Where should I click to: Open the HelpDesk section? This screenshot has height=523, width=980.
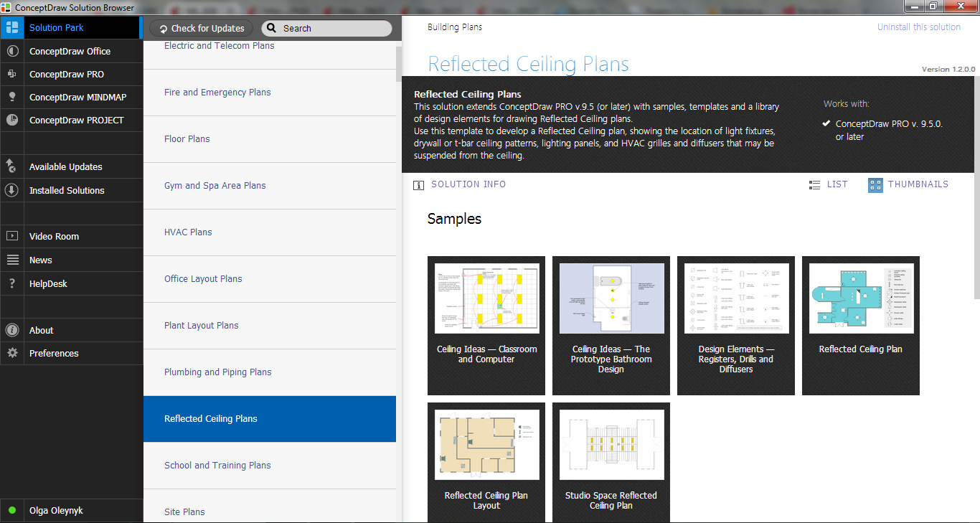pos(48,283)
